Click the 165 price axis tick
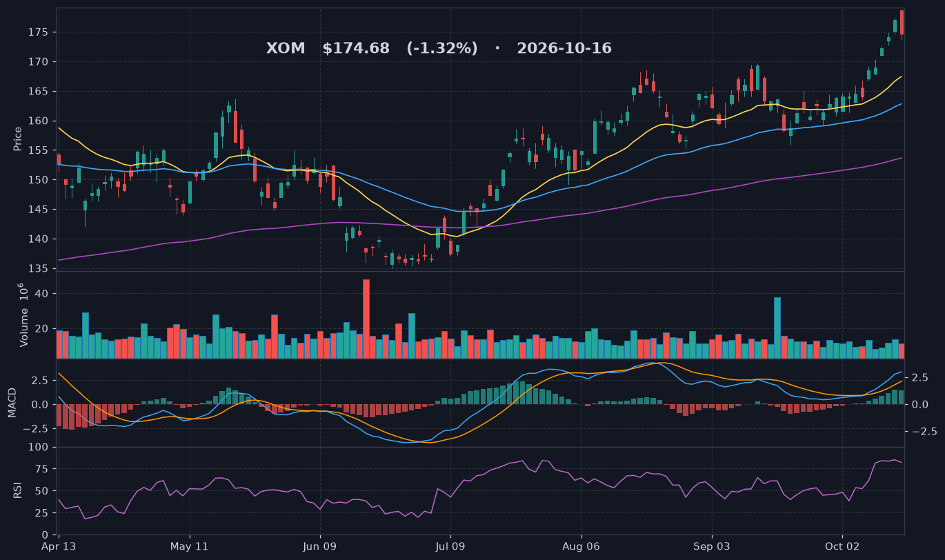Viewport: 945px width, 560px height. click(x=38, y=92)
